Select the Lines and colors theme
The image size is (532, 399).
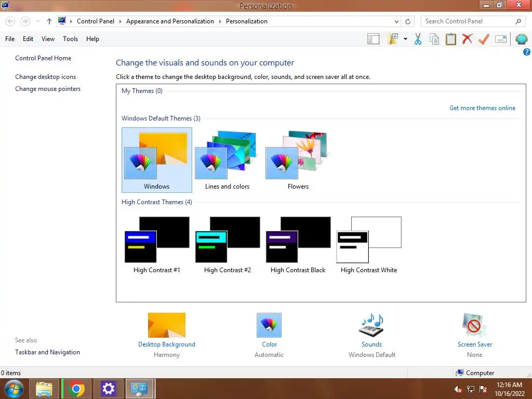[227, 160]
